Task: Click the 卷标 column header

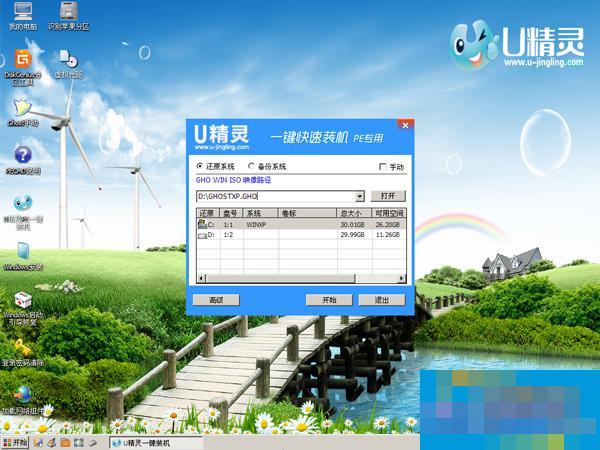Action: point(307,213)
